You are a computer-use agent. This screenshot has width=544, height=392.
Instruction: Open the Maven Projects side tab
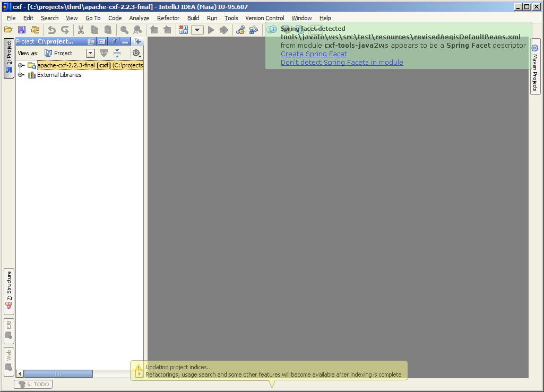point(535,66)
